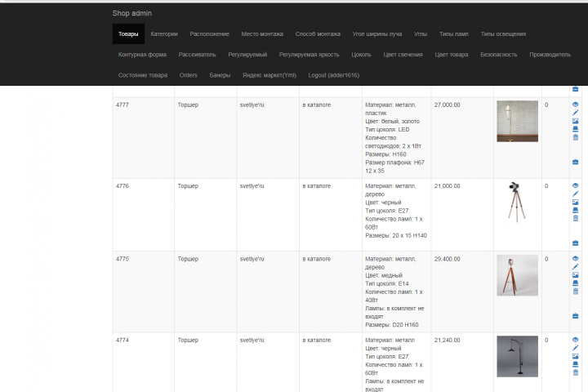The image size is (588, 392).
Task: Open picture manager for product 4776
Action: pos(575,203)
